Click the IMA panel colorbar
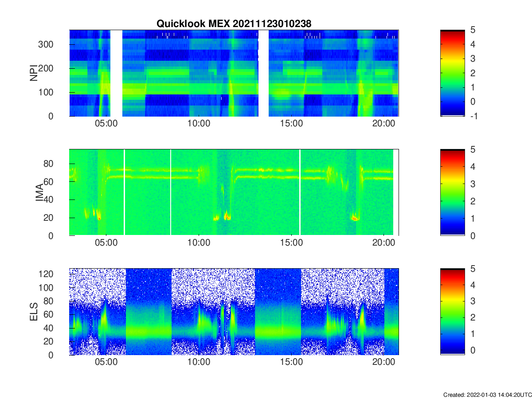Screen dimensions: 532x399 453,192
